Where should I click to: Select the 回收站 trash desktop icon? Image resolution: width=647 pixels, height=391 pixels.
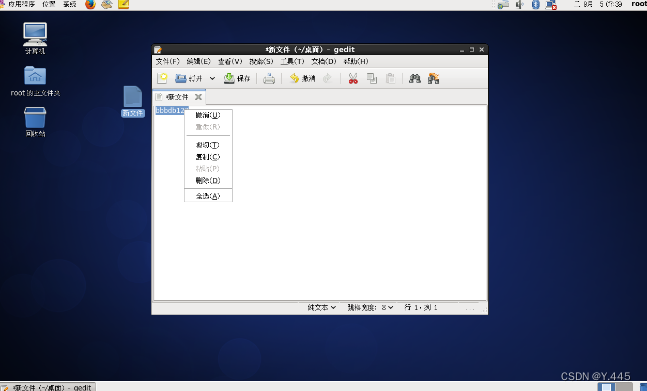point(35,122)
